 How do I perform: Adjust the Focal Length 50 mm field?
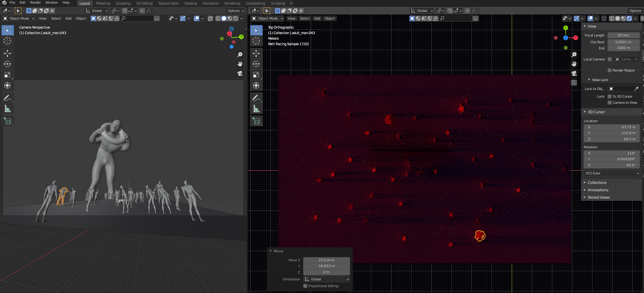pyautogui.click(x=623, y=35)
